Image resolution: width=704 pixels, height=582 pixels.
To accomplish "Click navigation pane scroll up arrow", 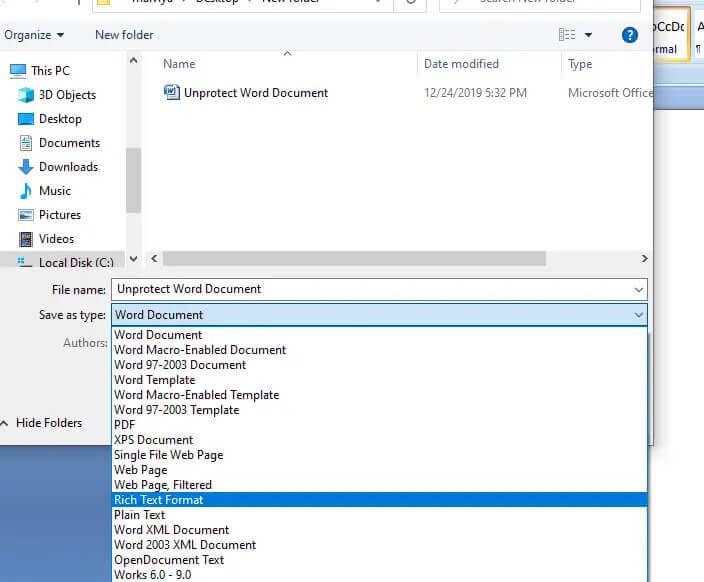I will pos(133,60).
